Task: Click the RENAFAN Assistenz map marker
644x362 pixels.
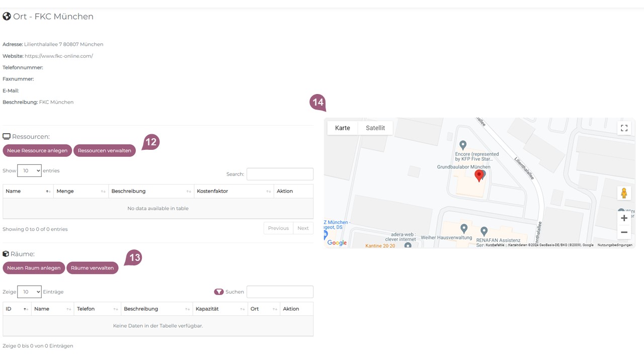Action: coord(484,231)
